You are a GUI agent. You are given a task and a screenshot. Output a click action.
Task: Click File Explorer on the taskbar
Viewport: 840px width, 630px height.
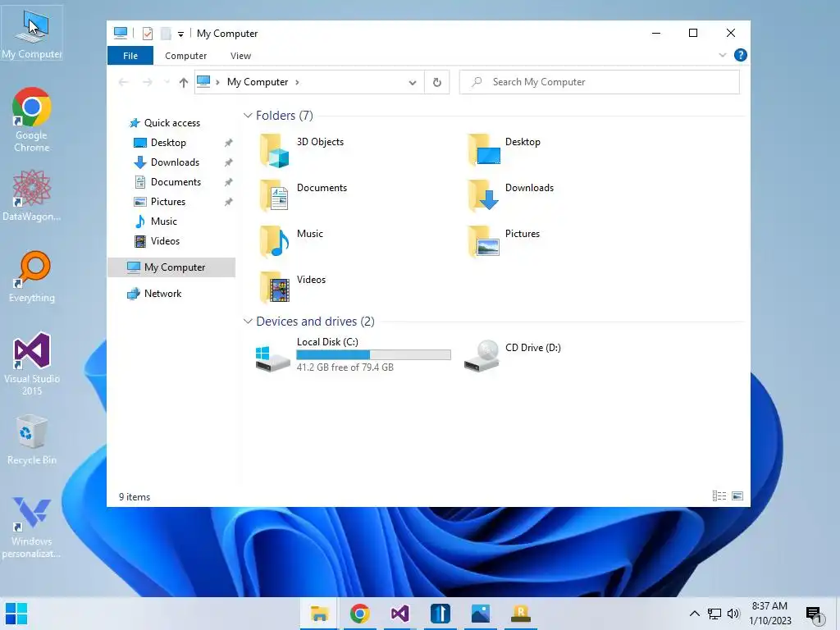point(319,614)
